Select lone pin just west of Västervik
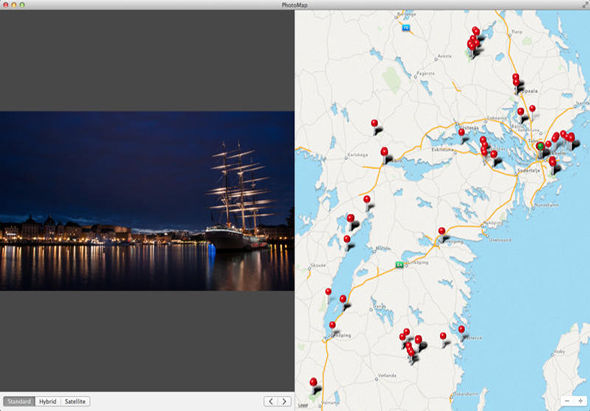The image size is (590, 411). point(443,336)
